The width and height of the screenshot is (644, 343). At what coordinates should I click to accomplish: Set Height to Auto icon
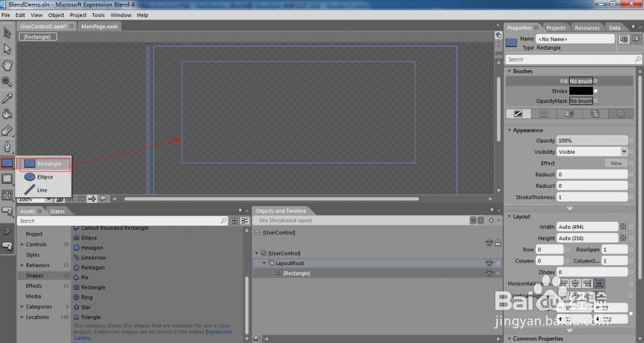click(x=623, y=238)
